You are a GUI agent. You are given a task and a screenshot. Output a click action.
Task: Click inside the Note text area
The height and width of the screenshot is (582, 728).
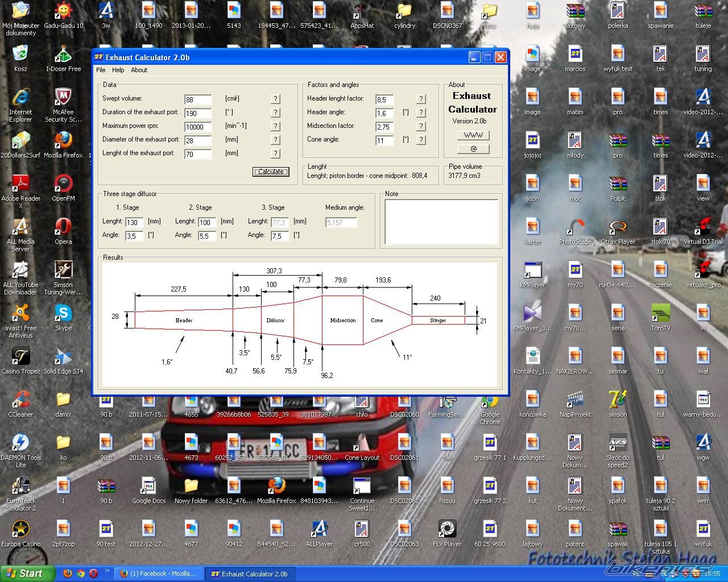[x=441, y=222]
